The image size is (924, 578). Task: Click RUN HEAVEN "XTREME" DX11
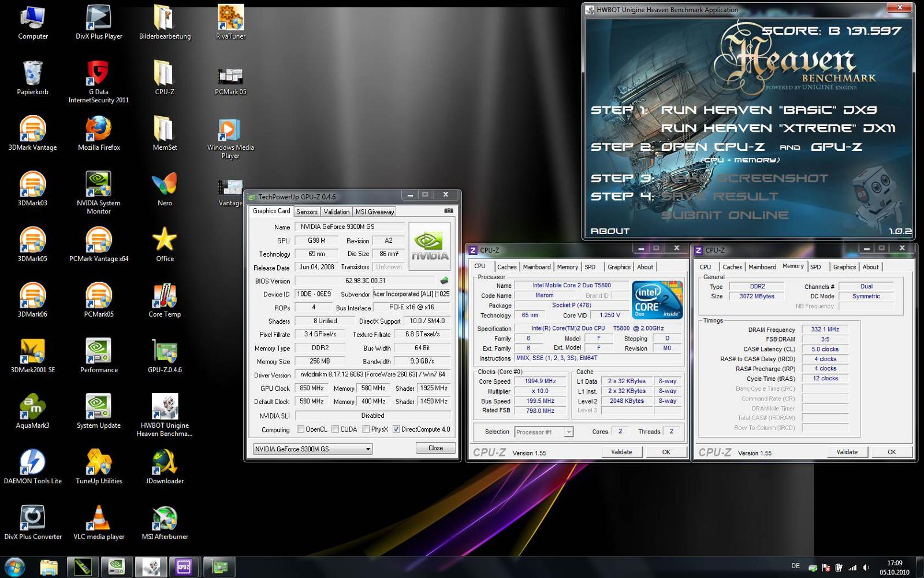pos(778,128)
